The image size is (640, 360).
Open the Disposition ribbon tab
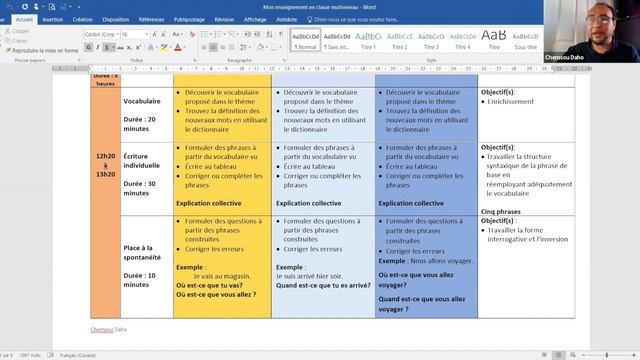coord(116,20)
